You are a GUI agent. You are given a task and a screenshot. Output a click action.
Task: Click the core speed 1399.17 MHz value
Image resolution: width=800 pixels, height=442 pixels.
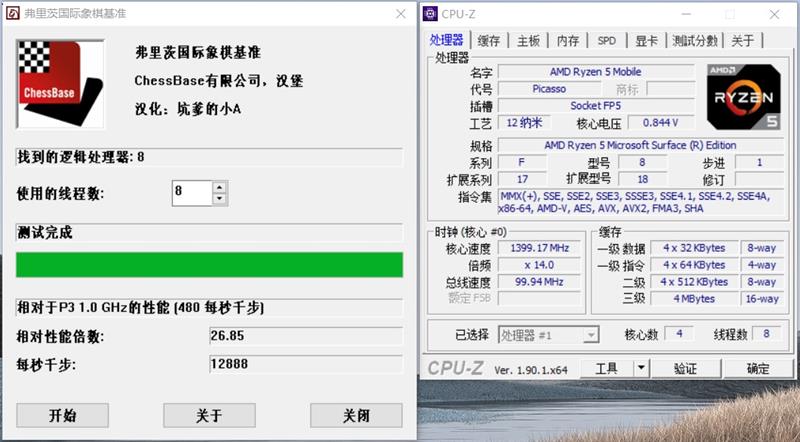(x=539, y=248)
